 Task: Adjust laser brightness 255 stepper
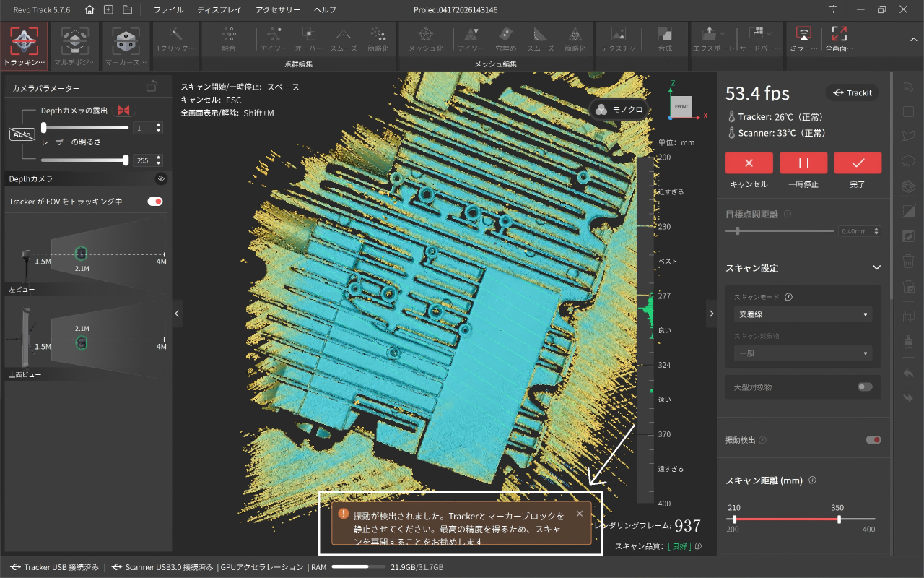pyautogui.click(x=159, y=160)
